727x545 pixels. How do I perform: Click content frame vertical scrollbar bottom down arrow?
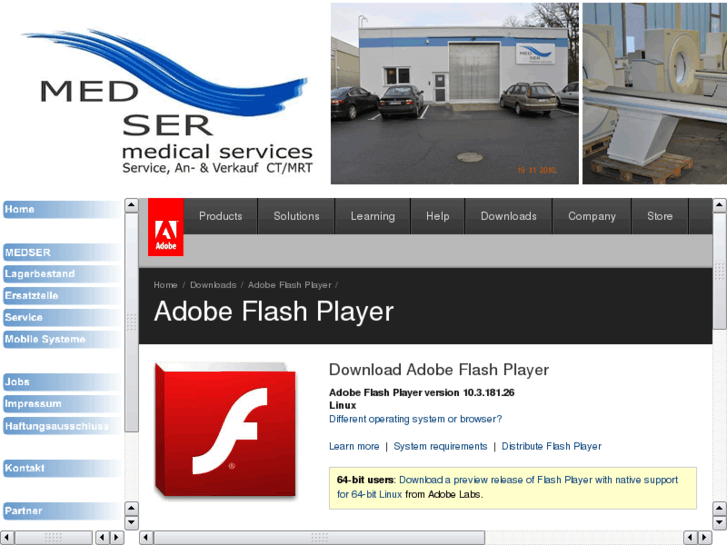720,522
